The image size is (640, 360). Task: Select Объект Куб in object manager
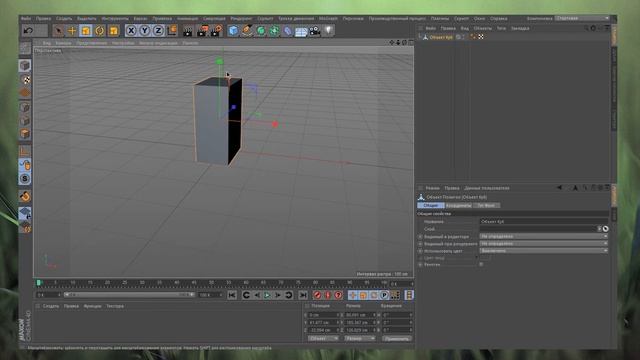point(441,37)
